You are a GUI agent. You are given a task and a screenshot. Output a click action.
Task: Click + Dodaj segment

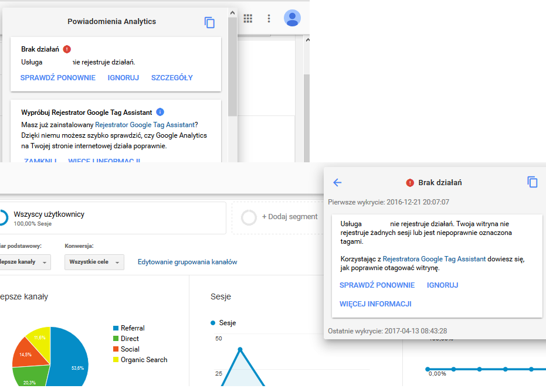290,217
